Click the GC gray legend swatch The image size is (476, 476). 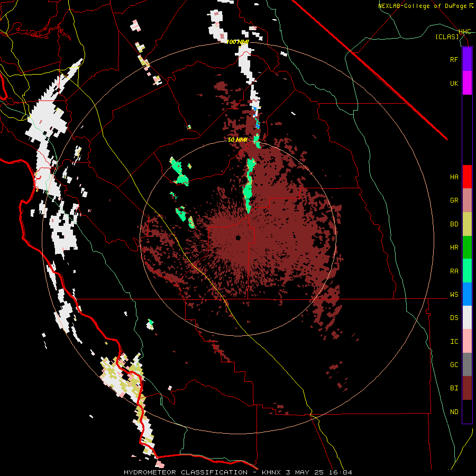point(467,364)
